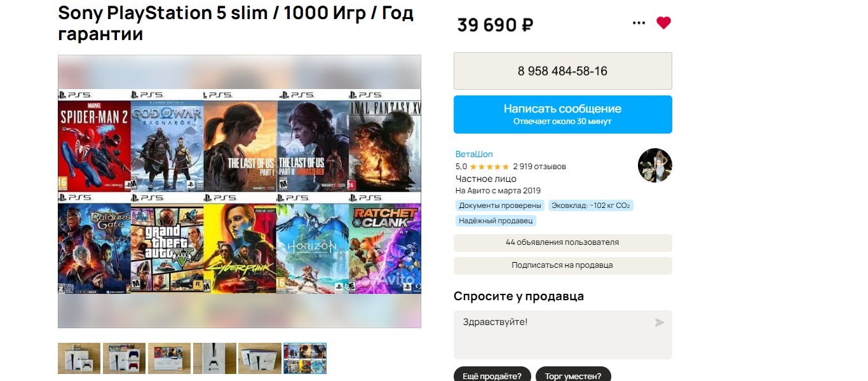Open the three-dots more options menu
The width and height of the screenshot is (868, 381).
(x=639, y=23)
